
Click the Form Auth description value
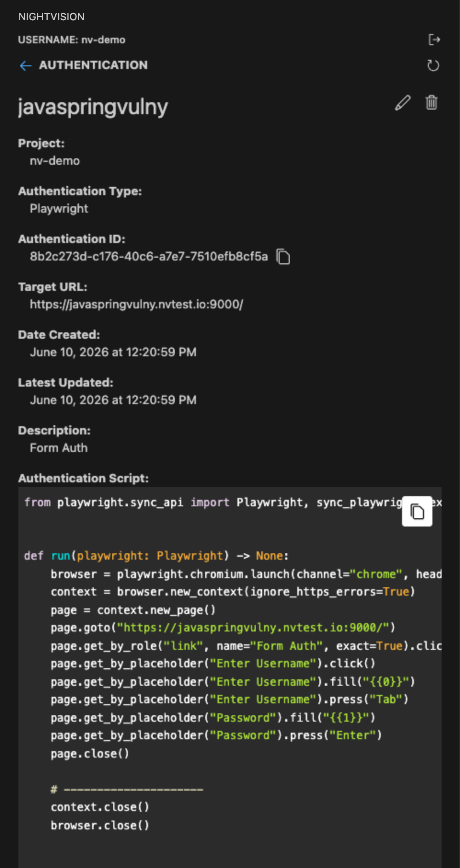tap(58, 448)
